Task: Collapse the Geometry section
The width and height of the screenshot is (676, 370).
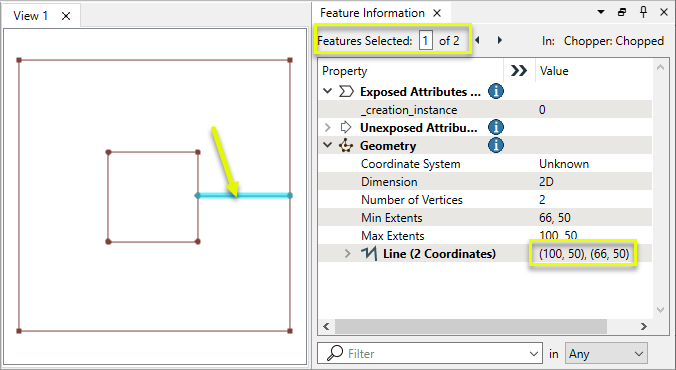Action: pos(328,145)
